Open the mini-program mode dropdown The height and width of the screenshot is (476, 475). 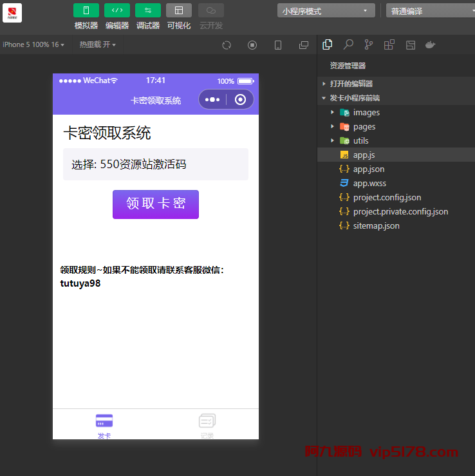pyautogui.click(x=326, y=11)
